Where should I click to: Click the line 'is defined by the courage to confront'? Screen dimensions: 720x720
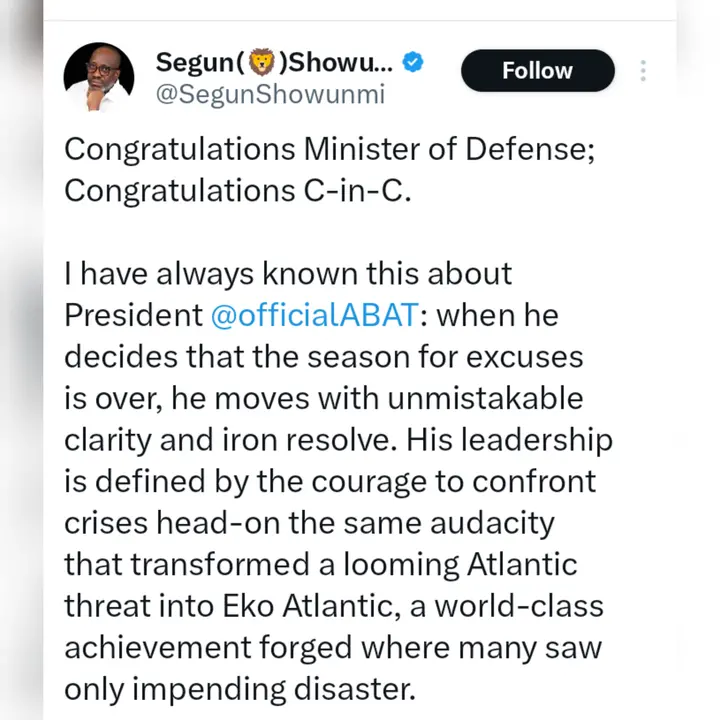[330, 481]
